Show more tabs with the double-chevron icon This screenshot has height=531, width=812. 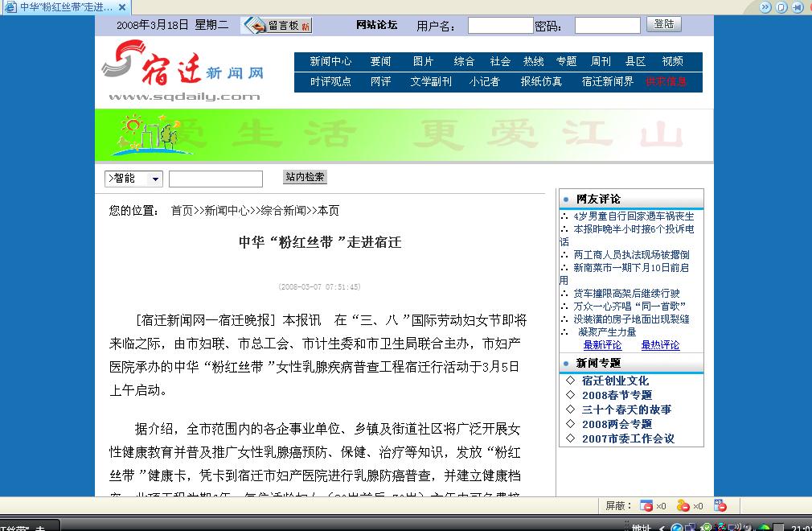(x=765, y=7)
